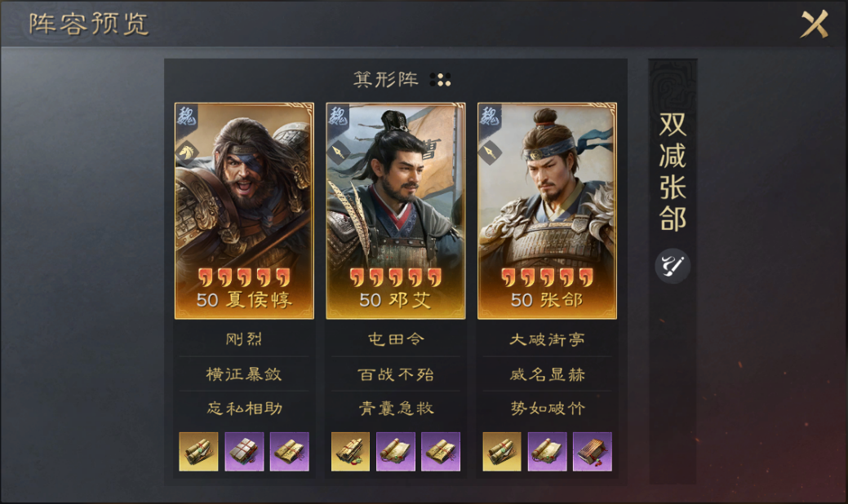
Task: View the 刚烈 skill
Action: pos(244,339)
